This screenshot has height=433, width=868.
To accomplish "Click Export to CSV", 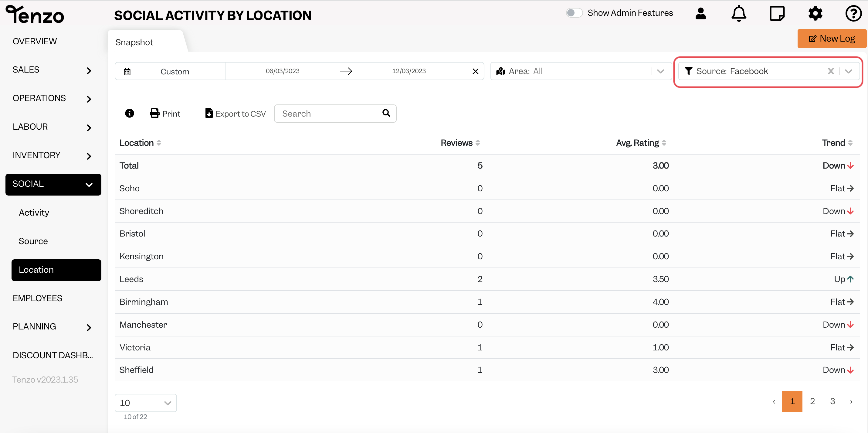I will click(x=236, y=113).
